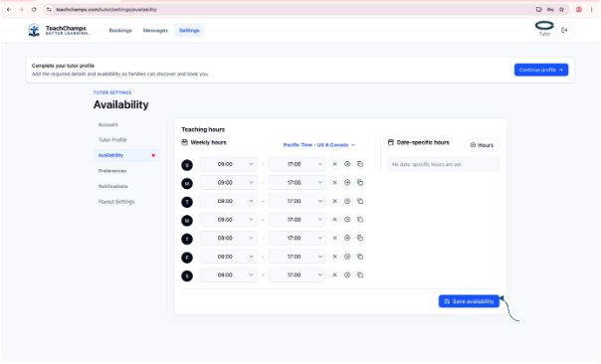
Task: Toggle the Friday day circle
Action: pyautogui.click(x=187, y=258)
